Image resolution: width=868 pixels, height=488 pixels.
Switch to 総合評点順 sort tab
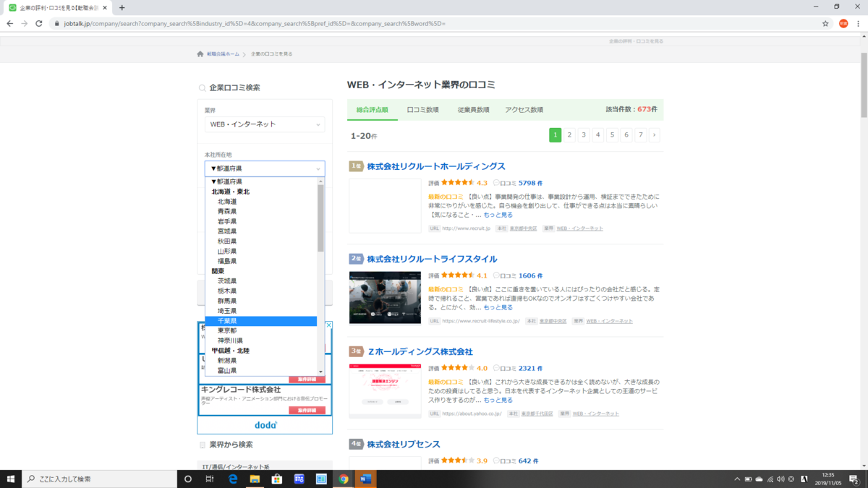[373, 110]
